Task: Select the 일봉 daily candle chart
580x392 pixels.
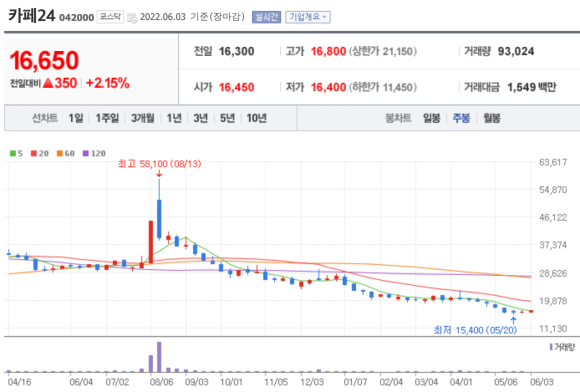Action: (x=431, y=118)
